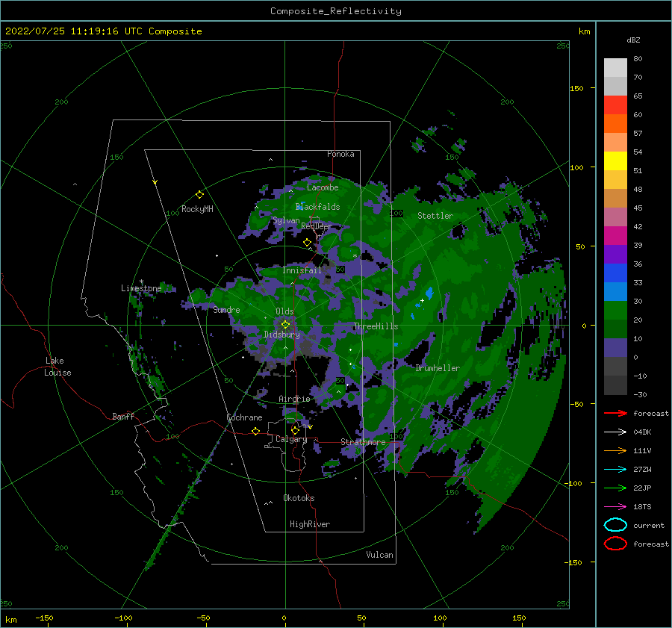Choose the slate-purple 0-10 dBZ swatch
This screenshot has height=628, width=672.
(615, 348)
